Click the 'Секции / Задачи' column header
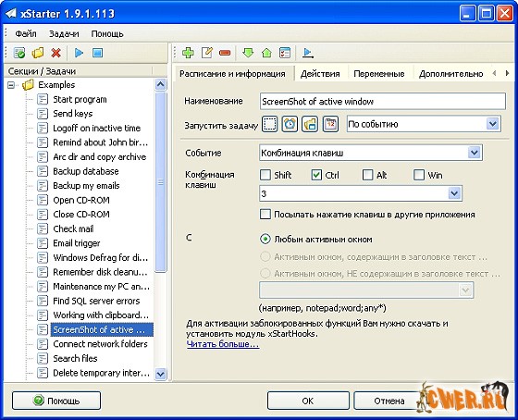Image resolution: width=518 pixels, height=420 pixels. 79,71
